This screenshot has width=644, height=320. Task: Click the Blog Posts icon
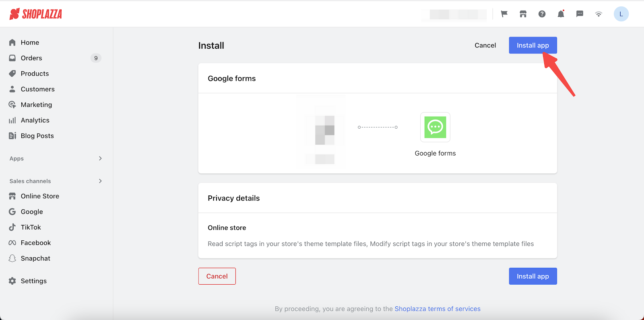point(12,136)
